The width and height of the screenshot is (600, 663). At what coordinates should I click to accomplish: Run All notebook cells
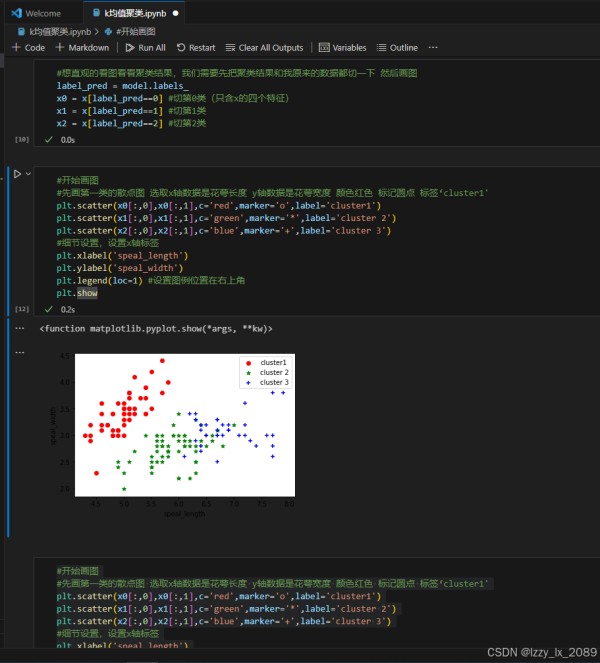145,48
